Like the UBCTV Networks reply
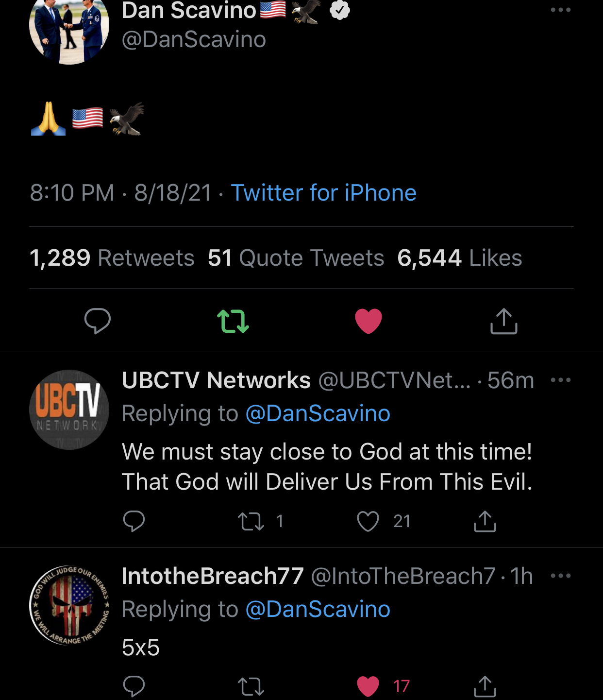 coord(368,521)
